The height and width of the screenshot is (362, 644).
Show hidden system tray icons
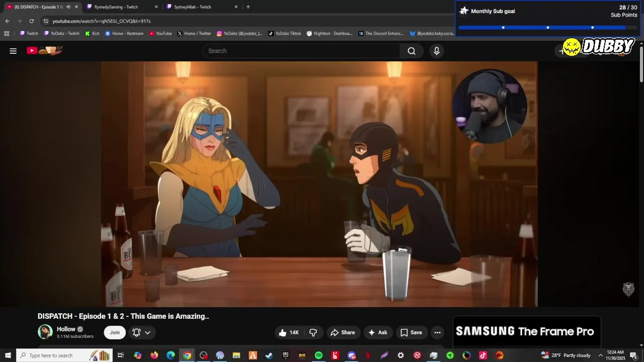(x=600, y=355)
